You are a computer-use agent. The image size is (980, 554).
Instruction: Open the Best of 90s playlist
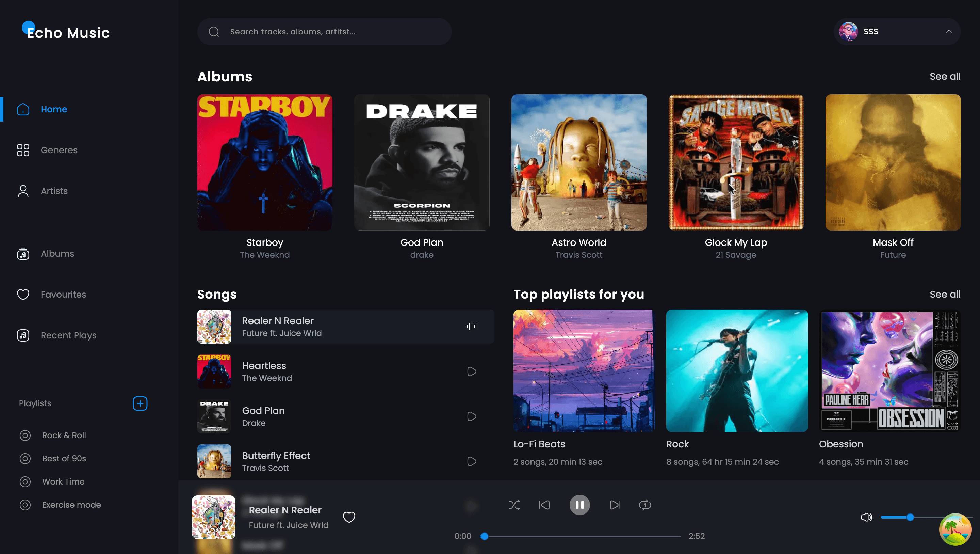[64, 458]
